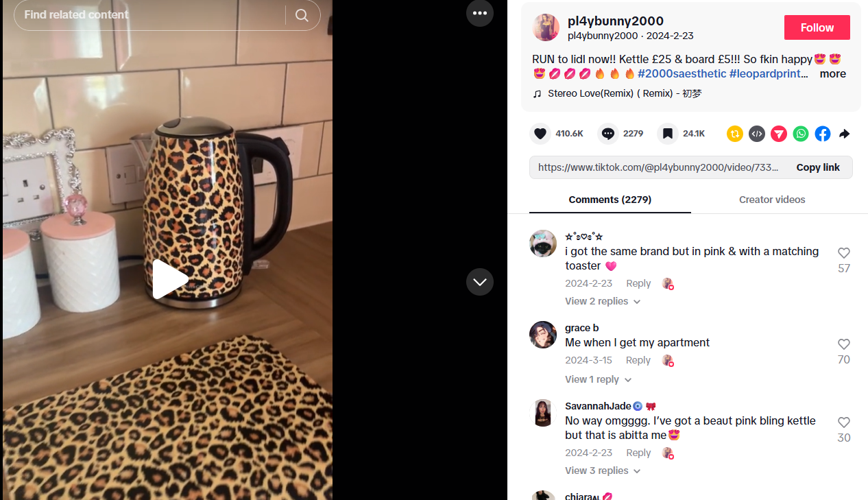Repost using the yellow repost icon
The width and height of the screenshot is (868, 500).
coord(735,134)
